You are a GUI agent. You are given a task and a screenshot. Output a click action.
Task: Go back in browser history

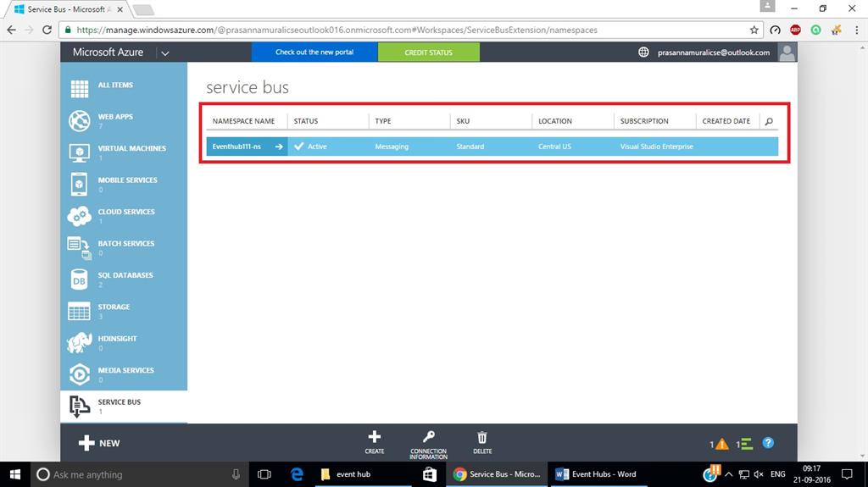12,30
